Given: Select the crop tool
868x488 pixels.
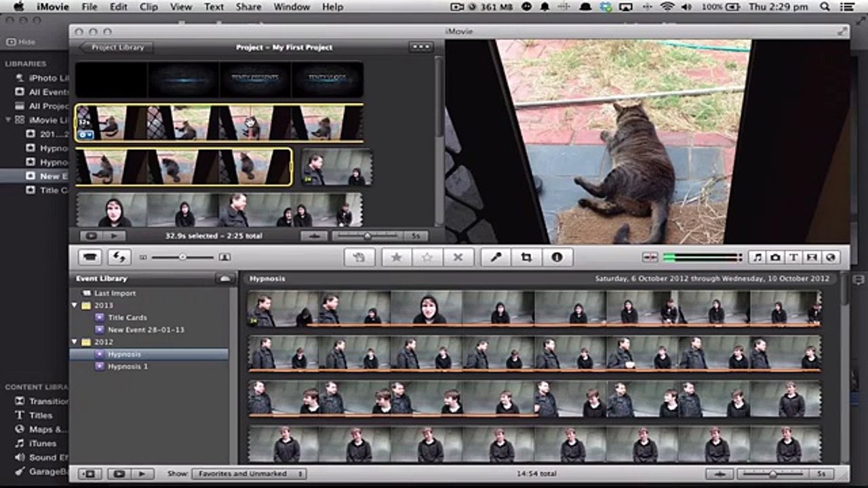Looking at the screenshot, I should (x=526, y=258).
